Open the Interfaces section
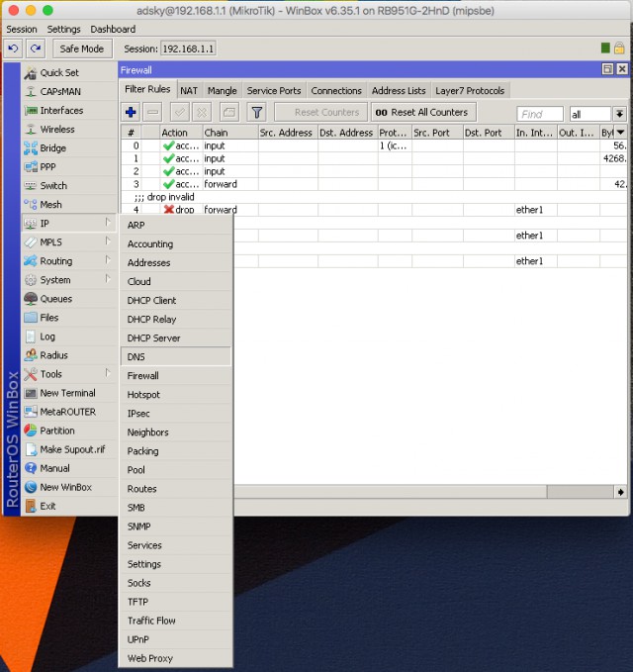Screen dimensions: 633x672 [x=69, y=111]
